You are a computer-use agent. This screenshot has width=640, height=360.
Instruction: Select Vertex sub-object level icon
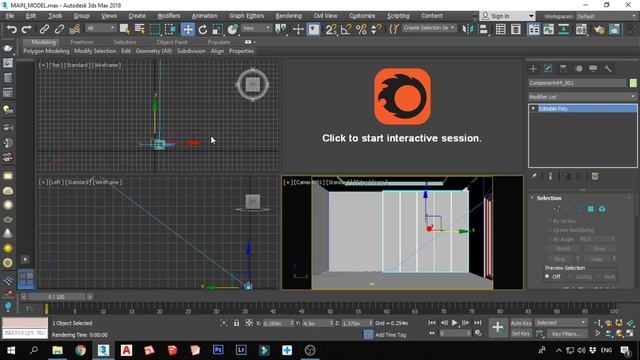(x=557, y=209)
